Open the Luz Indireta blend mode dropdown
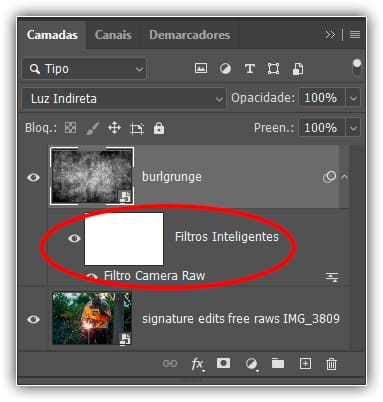The image size is (383, 402). (124, 99)
